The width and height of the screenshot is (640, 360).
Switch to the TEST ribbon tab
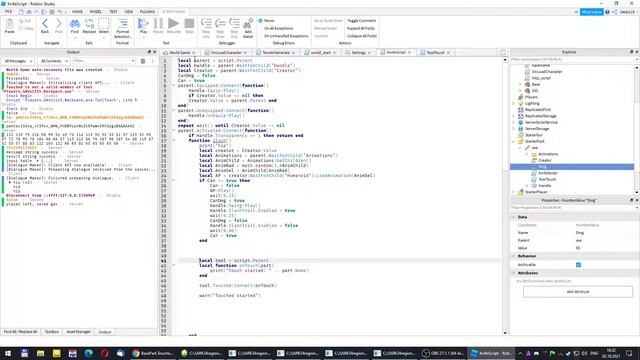(x=113, y=11)
